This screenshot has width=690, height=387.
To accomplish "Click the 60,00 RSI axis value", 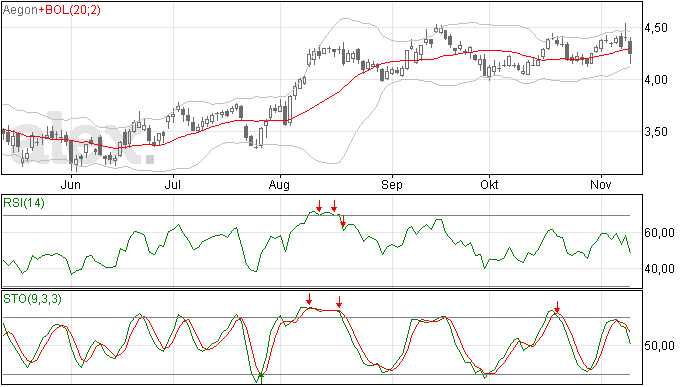I will 659,232.
